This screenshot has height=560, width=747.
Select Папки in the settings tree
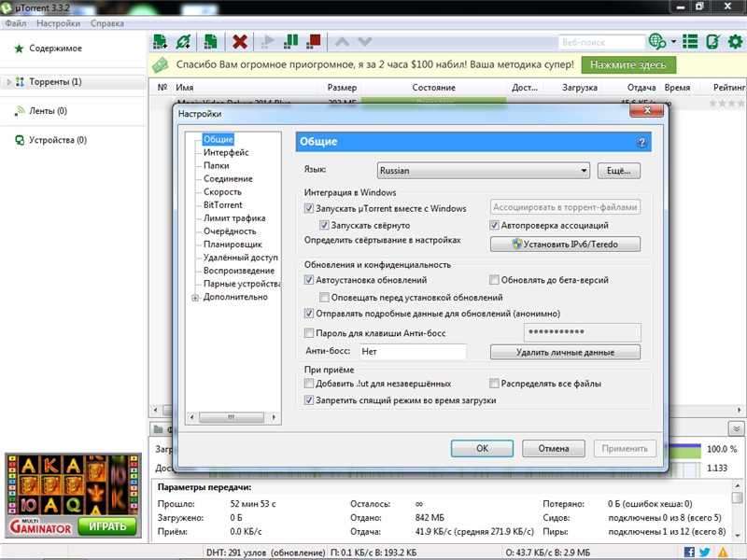point(217,165)
